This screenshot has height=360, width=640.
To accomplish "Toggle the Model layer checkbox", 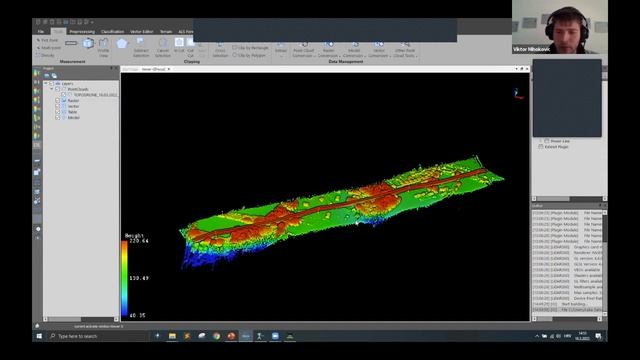I will (58, 118).
